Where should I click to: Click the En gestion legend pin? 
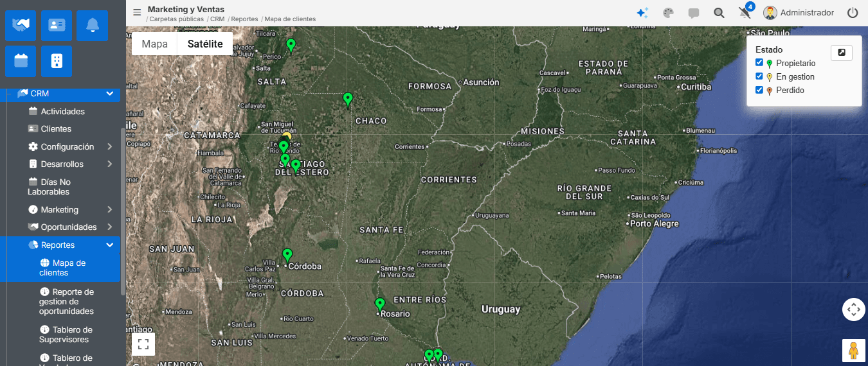[770, 77]
